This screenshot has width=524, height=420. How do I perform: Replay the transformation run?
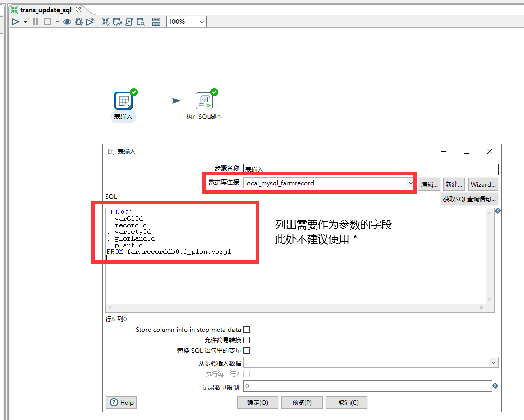[x=89, y=21]
